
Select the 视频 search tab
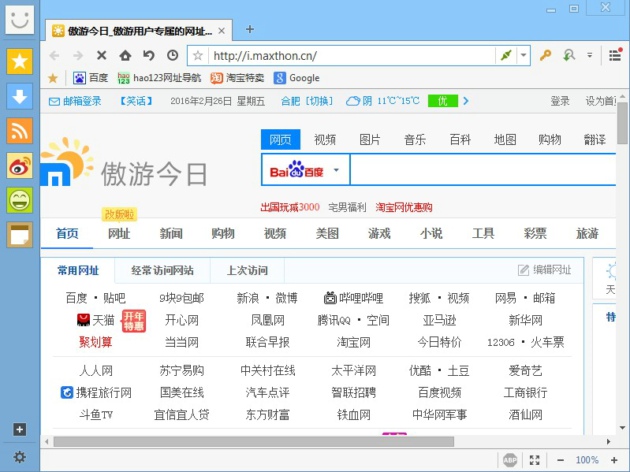click(325, 139)
